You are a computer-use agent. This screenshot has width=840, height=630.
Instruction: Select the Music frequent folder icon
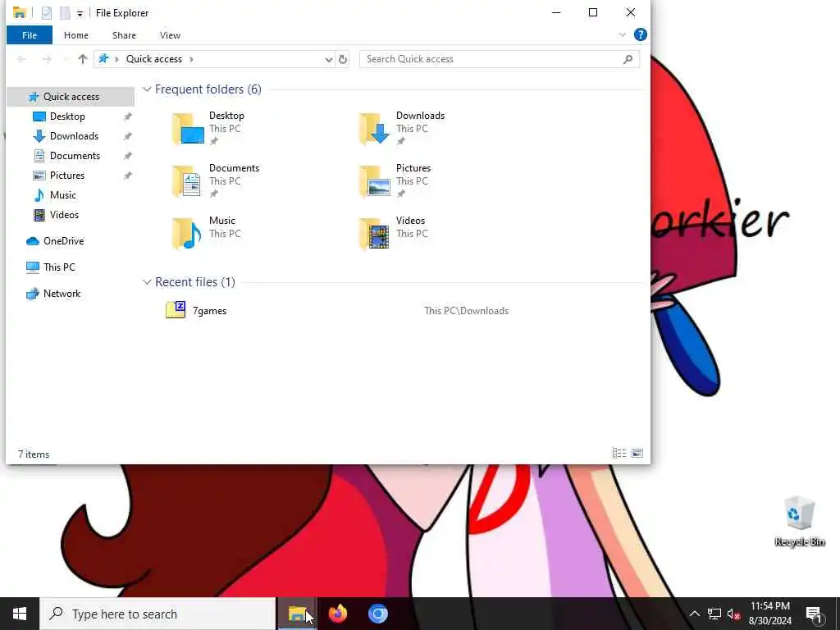click(x=188, y=234)
